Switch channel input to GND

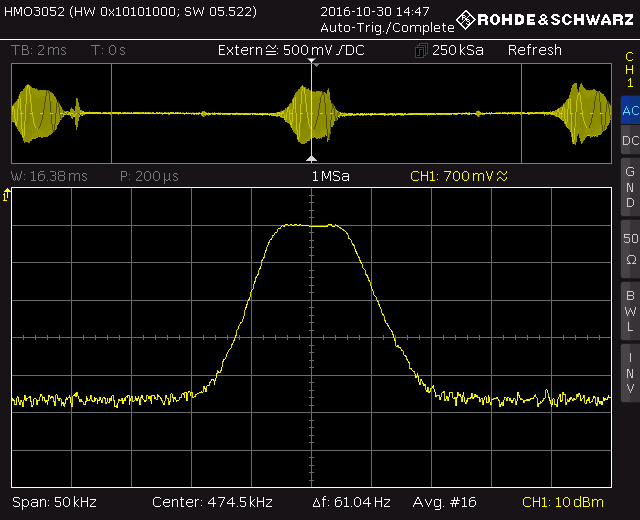629,187
